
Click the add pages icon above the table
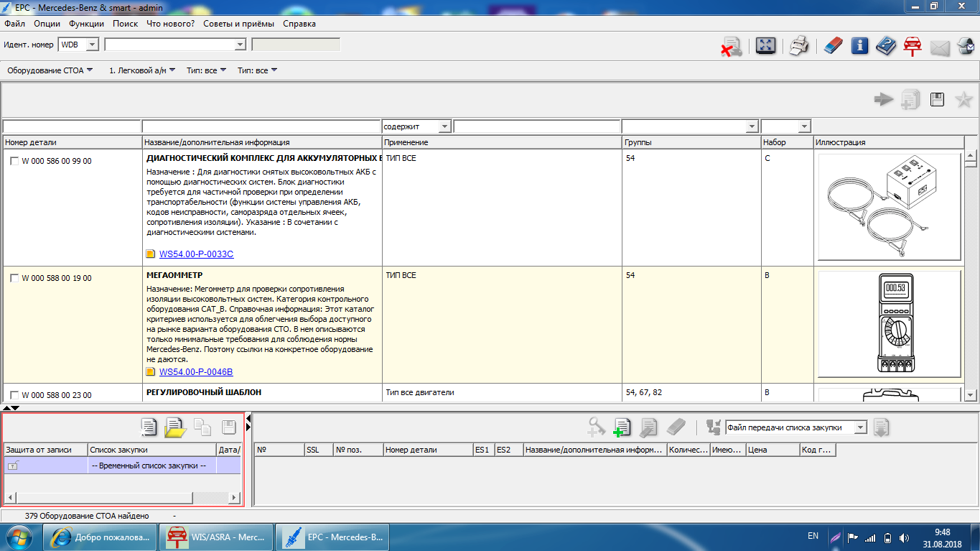pos(910,100)
